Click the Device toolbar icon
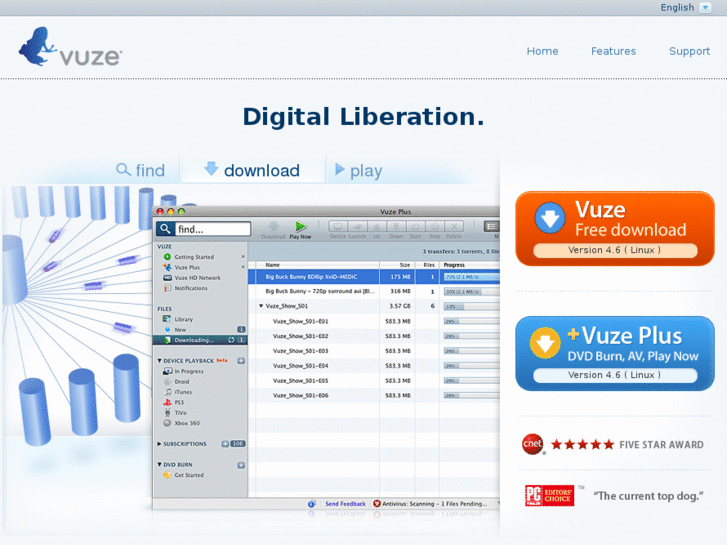Screen dimensions: 727x545 [x=338, y=226]
